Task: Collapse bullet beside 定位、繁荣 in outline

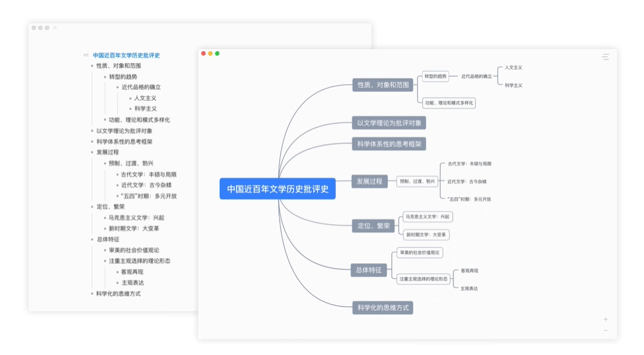Action: tap(92, 207)
